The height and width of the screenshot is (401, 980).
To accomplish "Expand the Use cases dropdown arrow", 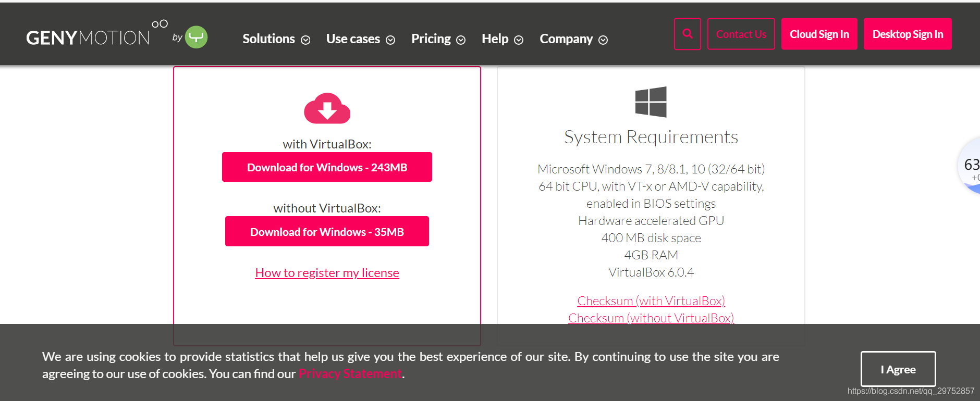I will click(390, 40).
